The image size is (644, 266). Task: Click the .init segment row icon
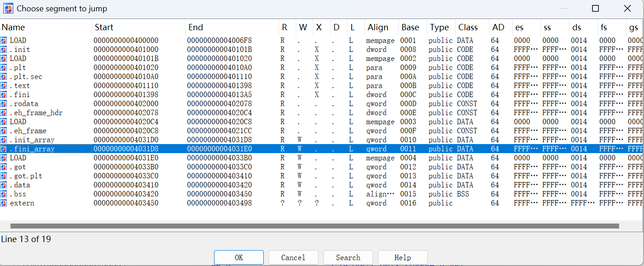pyautogui.click(x=4, y=50)
